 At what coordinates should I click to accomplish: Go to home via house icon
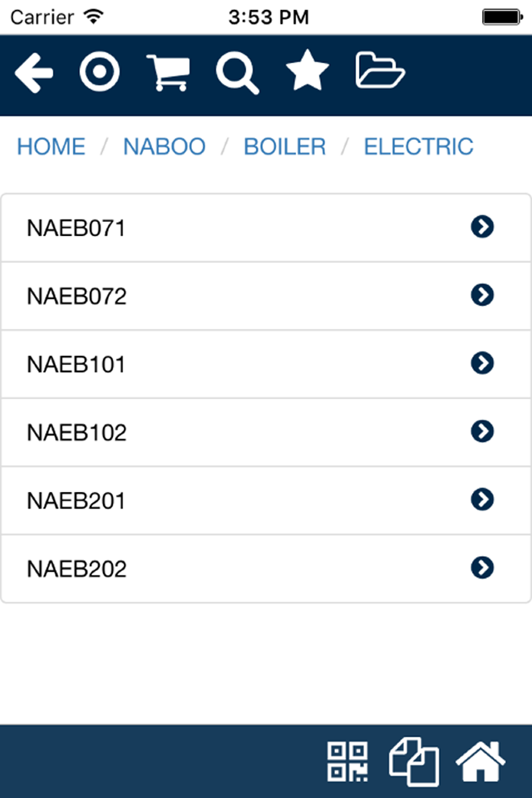[x=480, y=761]
